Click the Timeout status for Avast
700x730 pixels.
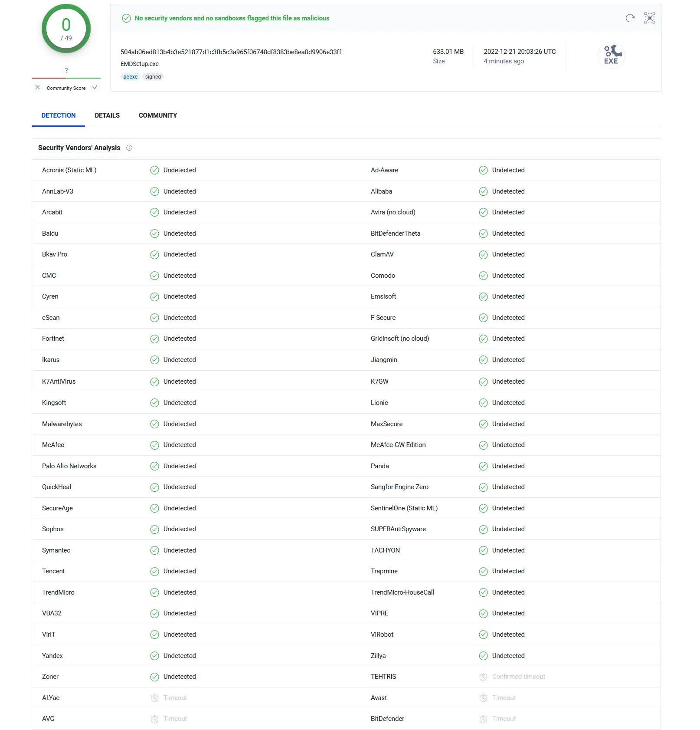(x=504, y=698)
